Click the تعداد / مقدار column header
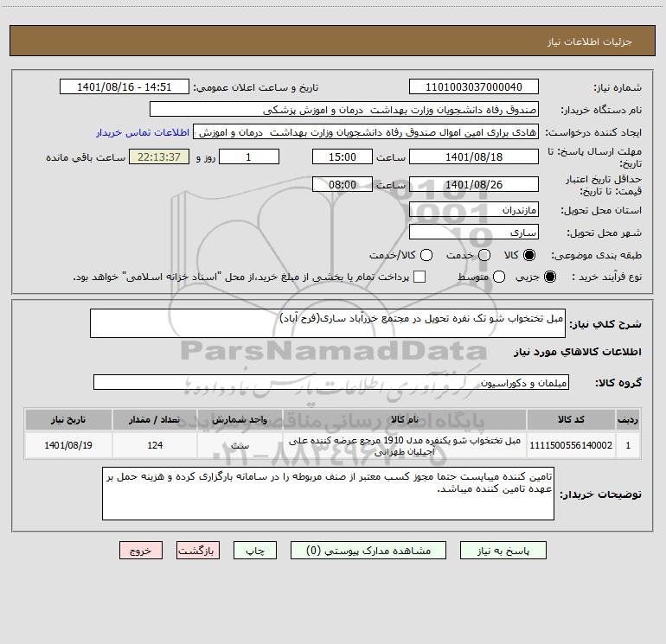The height and width of the screenshot is (644, 666). tap(155, 419)
